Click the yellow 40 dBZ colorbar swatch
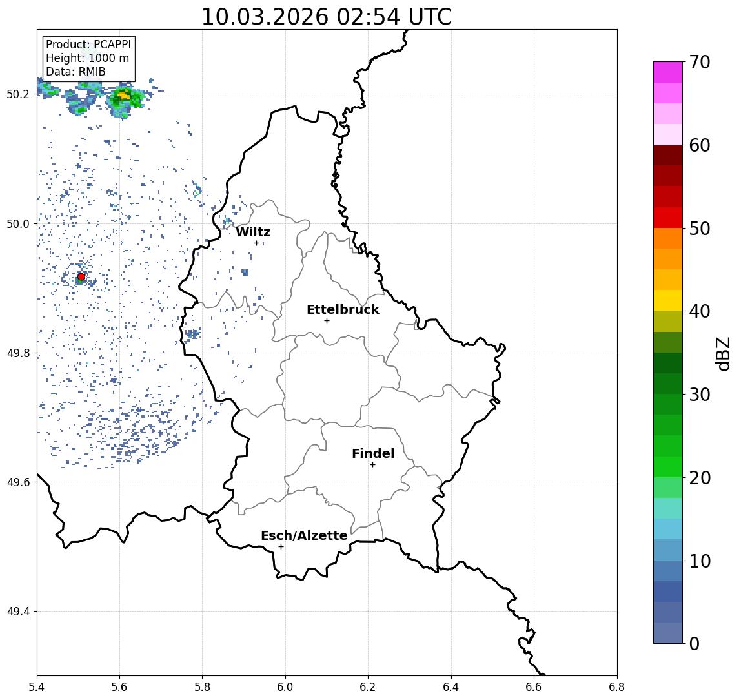The width and height of the screenshot is (739, 700). click(668, 301)
